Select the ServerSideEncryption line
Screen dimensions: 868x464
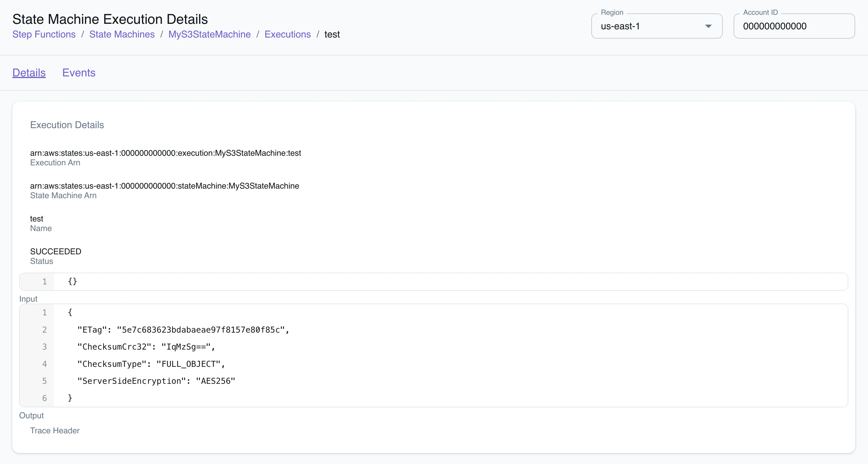pos(156,381)
